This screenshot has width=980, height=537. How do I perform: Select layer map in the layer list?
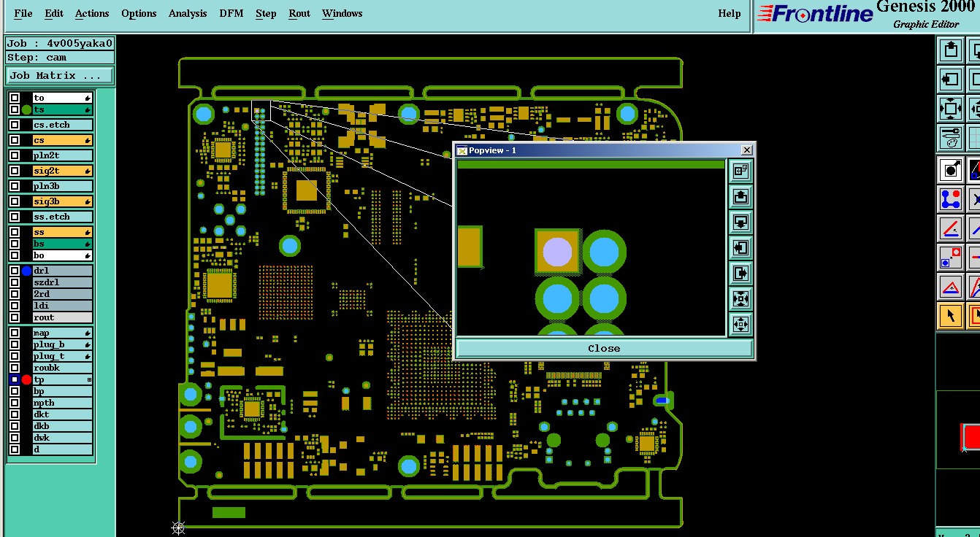pyautogui.click(x=62, y=333)
